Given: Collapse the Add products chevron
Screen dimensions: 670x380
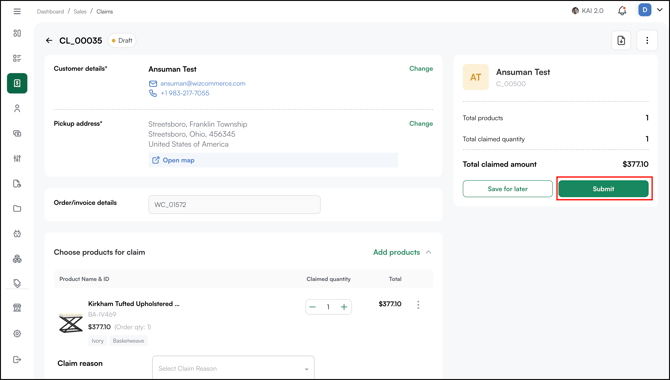Looking at the screenshot, I should 429,252.
